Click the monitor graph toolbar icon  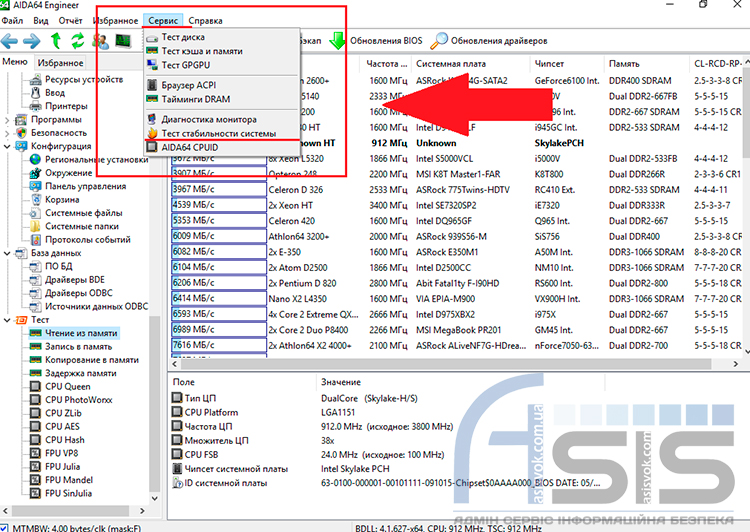(x=123, y=41)
